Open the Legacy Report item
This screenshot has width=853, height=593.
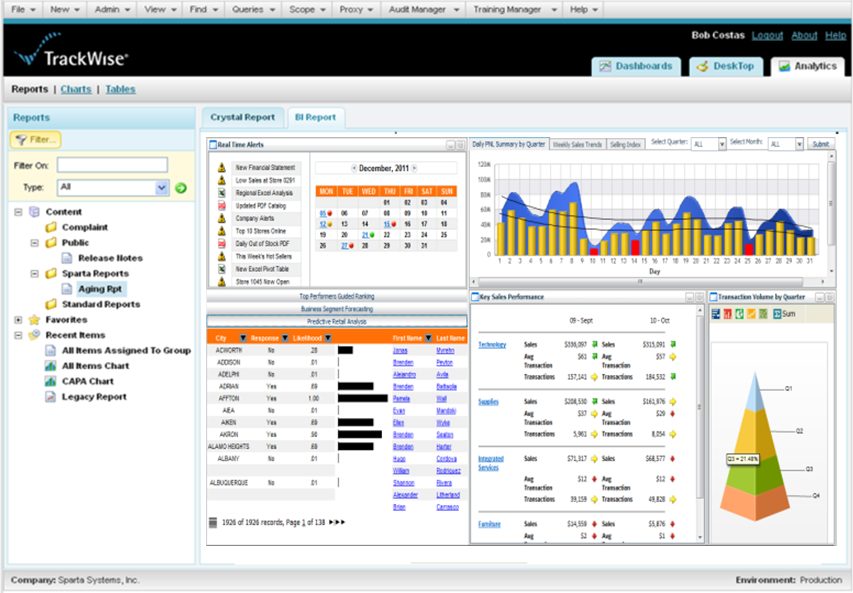[93, 397]
